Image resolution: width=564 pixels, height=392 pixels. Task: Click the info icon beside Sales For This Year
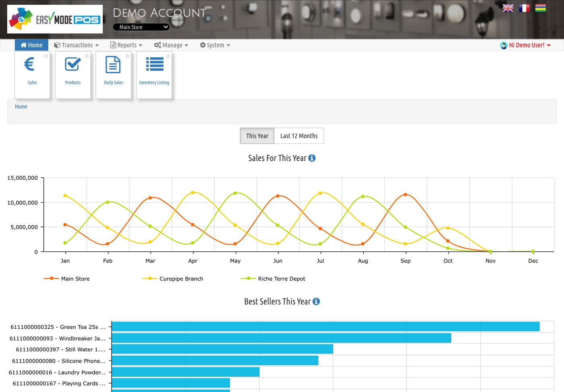312,158
